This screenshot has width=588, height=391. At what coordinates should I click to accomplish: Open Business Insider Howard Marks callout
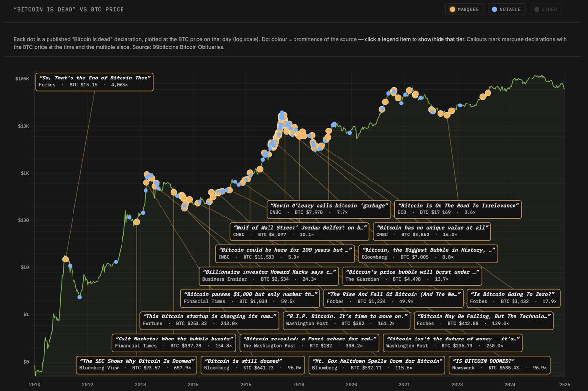269,276
